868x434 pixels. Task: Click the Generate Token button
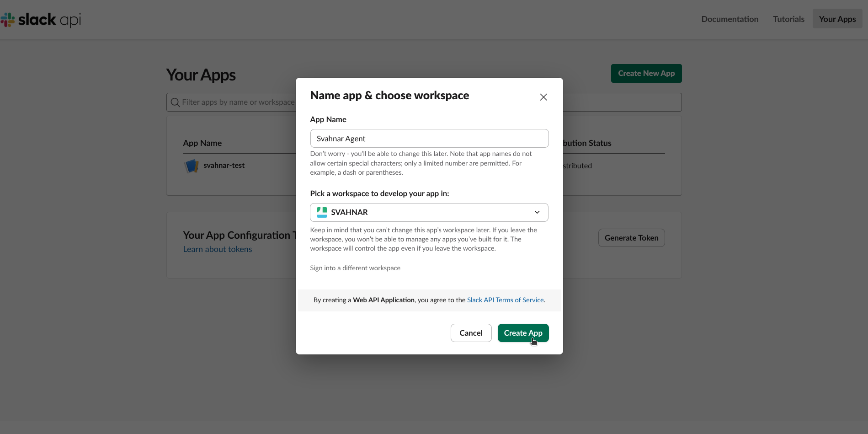click(x=631, y=238)
